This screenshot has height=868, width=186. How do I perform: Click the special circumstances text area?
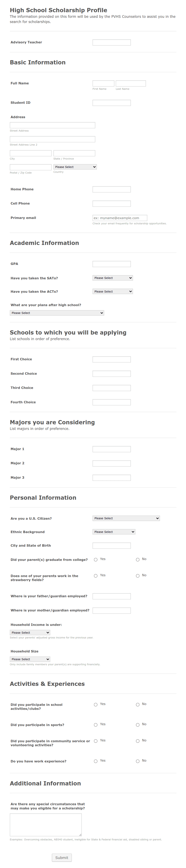coord(46,825)
